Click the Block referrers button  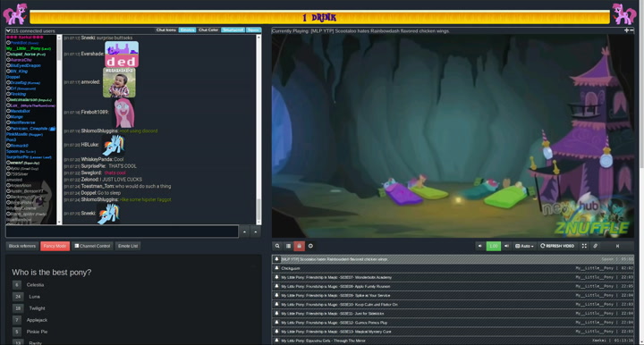coord(22,246)
